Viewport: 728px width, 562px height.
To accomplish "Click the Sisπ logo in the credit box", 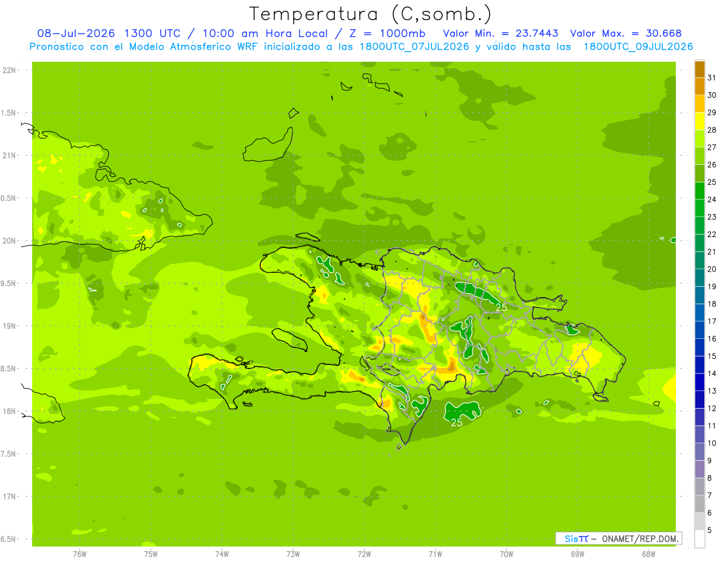I will pyautogui.click(x=576, y=538).
